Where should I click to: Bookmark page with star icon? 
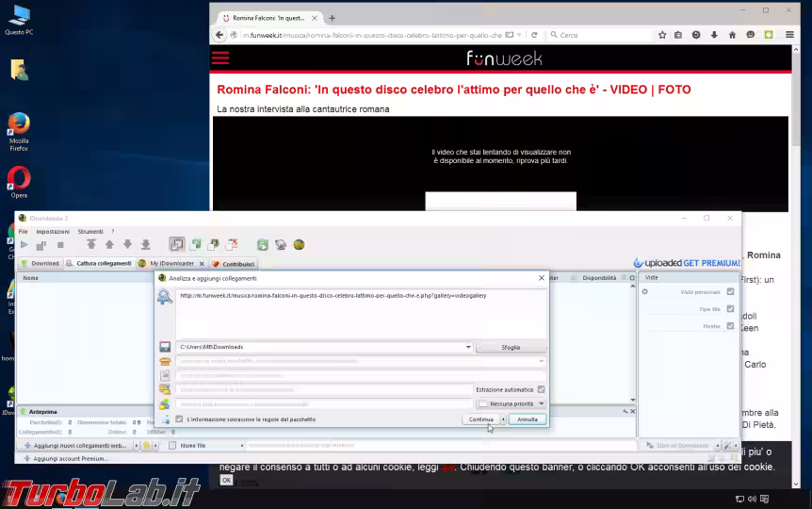[x=662, y=35]
